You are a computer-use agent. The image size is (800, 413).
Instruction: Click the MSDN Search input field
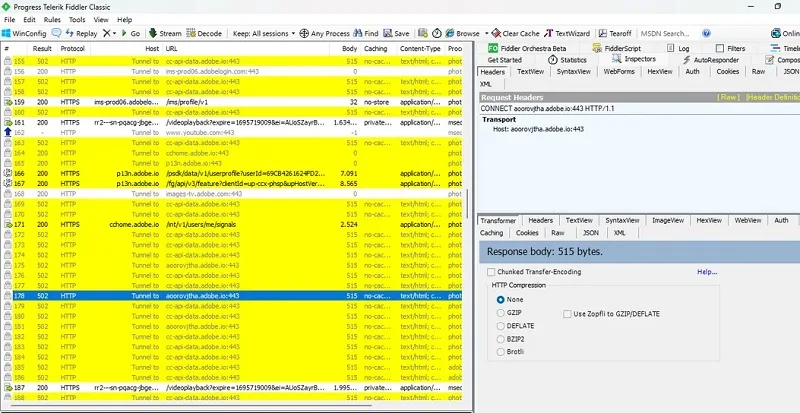[668, 33]
